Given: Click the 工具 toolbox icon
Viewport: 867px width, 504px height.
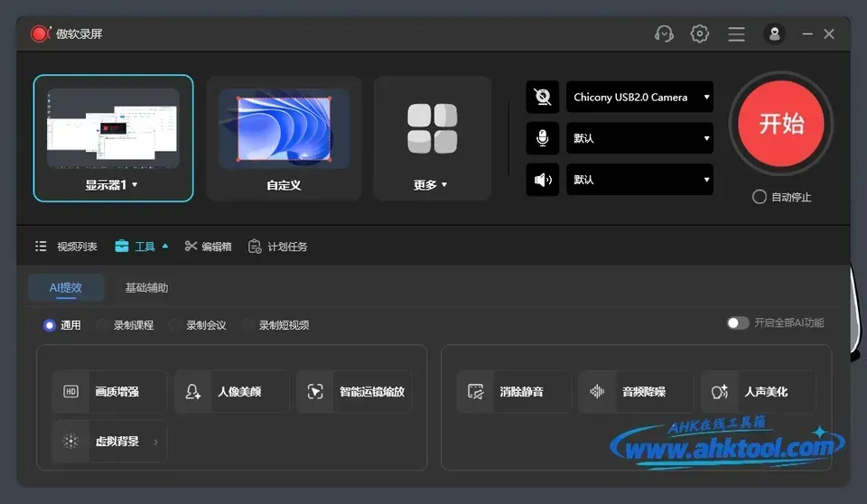Looking at the screenshot, I should coord(122,247).
